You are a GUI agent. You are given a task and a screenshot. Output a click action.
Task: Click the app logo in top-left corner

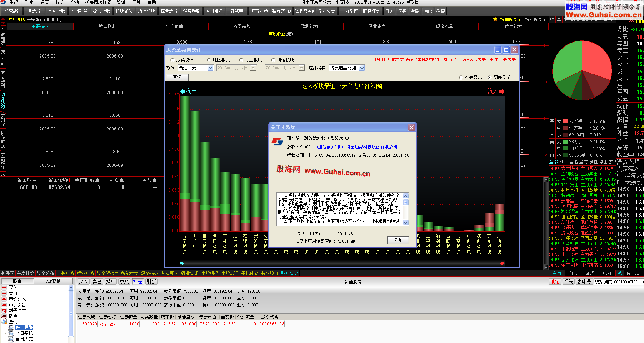3,2
